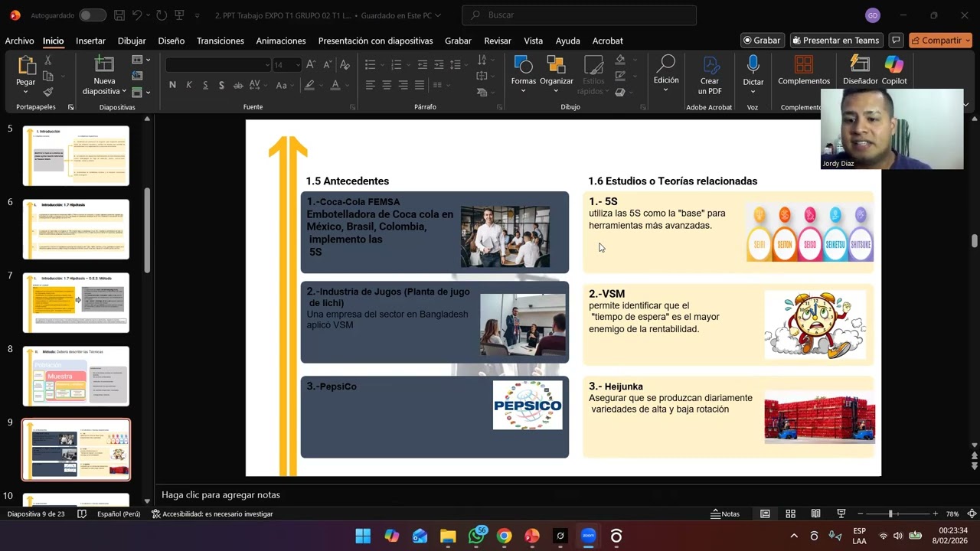Click the Buscar search box

click(x=580, y=15)
